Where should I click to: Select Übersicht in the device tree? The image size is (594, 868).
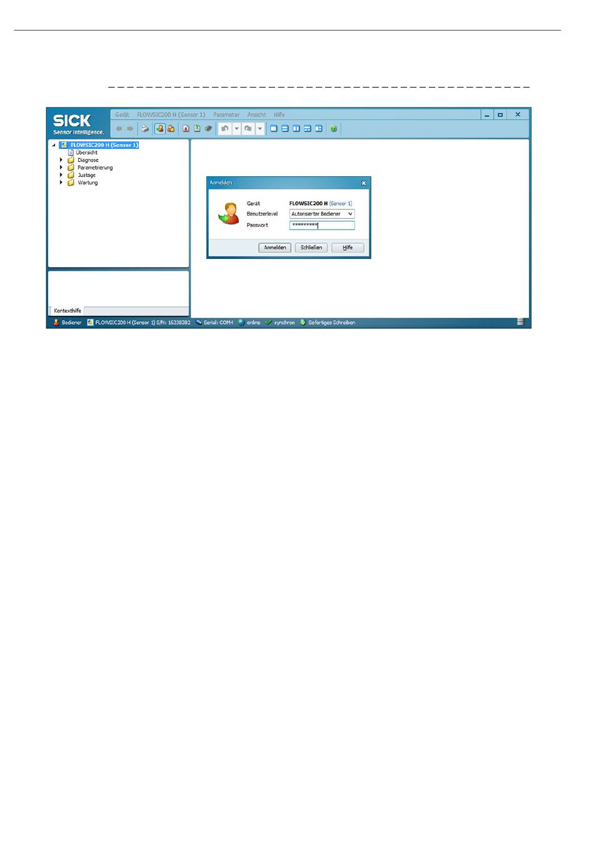(86, 153)
